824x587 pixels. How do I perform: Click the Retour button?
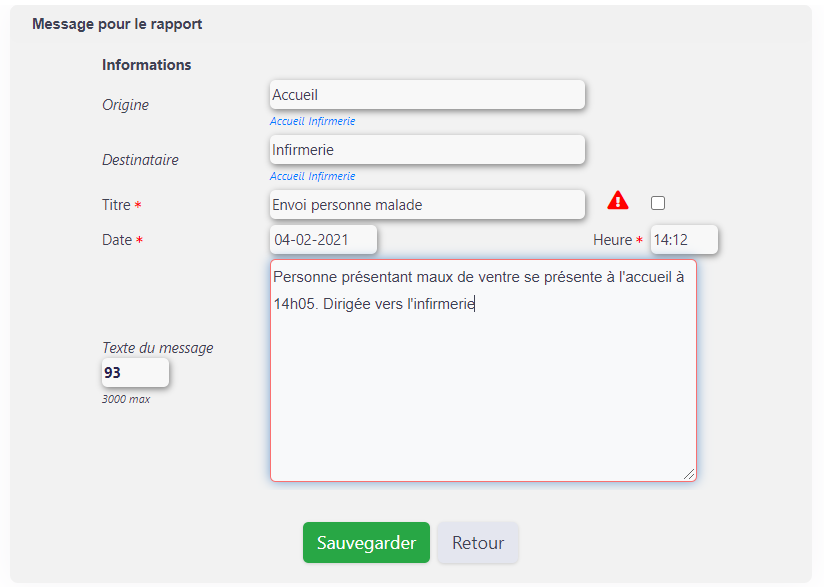[478, 542]
